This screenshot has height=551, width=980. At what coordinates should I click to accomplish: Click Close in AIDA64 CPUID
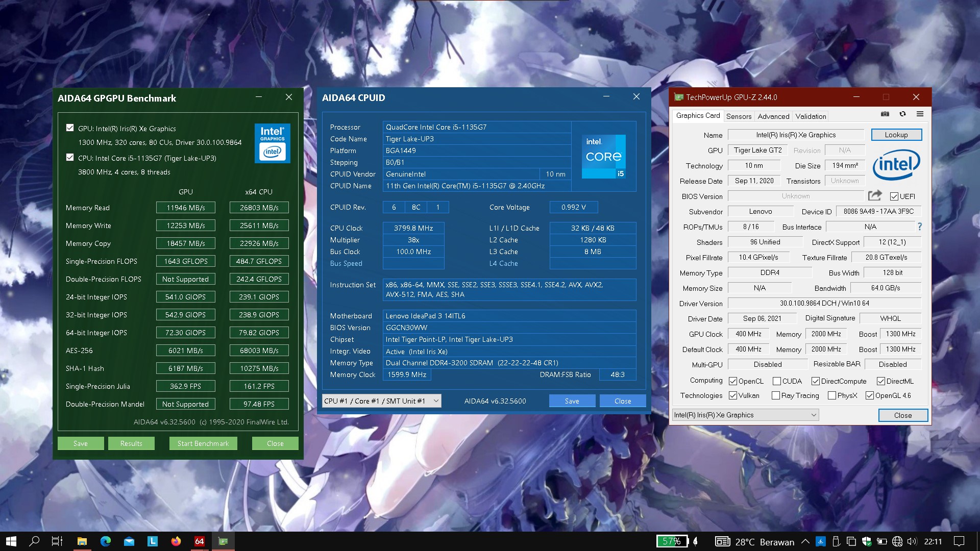tap(623, 401)
